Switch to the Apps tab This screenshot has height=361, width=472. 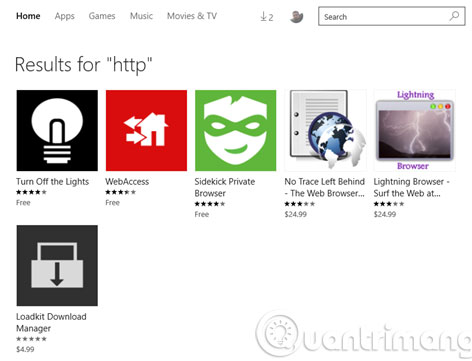pos(65,16)
